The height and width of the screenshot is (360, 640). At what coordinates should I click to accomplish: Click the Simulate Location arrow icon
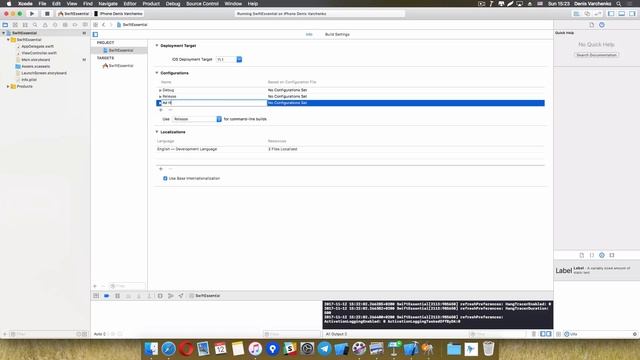(181, 296)
